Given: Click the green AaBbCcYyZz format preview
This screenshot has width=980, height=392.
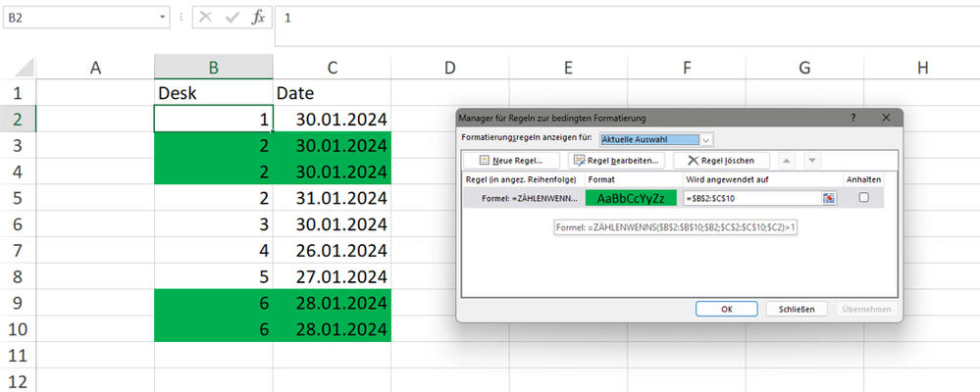Looking at the screenshot, I should pyautogui.click(x=633, y=198).
